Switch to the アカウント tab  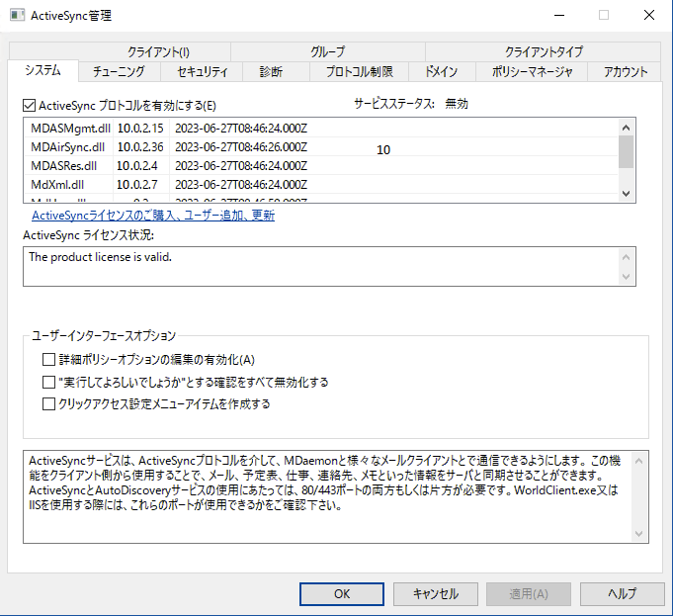(626, 71)
